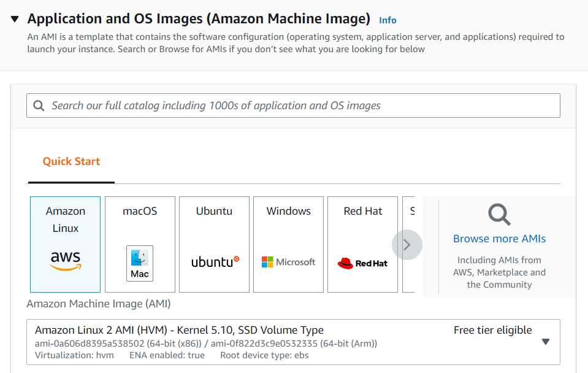Click the Free tier eligible label
This screenshot has width=588, height=373.
492,330
